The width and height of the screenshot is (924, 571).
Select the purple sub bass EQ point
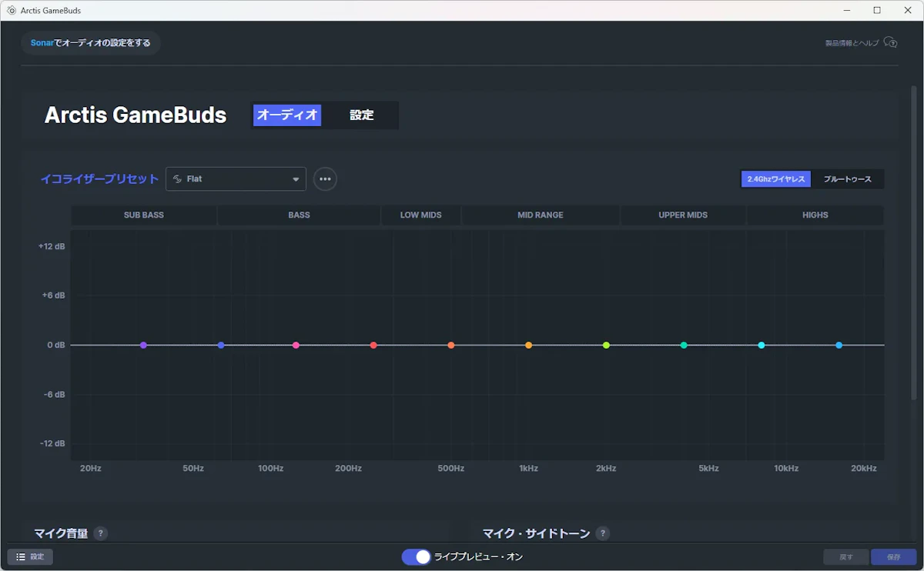143,346
